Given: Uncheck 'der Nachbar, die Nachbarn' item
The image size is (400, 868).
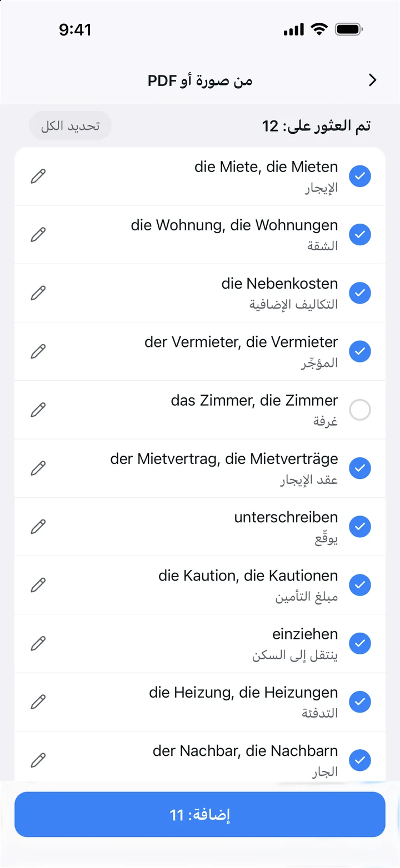Looking at the screenshot, I should (x=360, y=760).
